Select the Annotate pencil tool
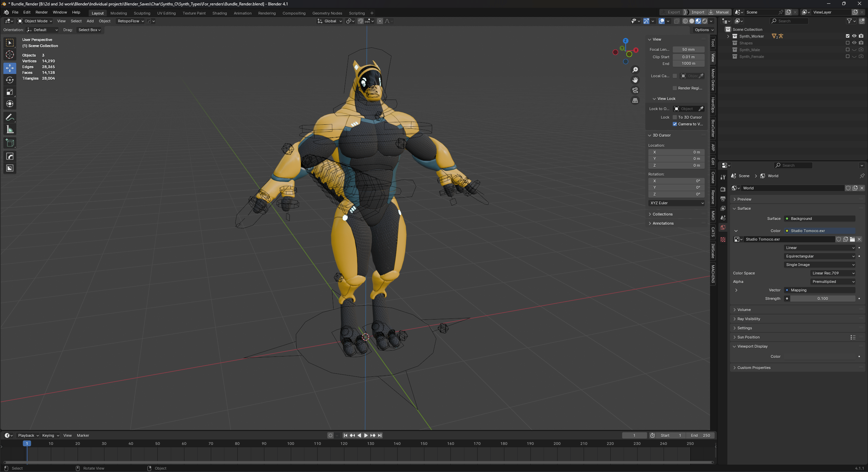 pos(10,117)
